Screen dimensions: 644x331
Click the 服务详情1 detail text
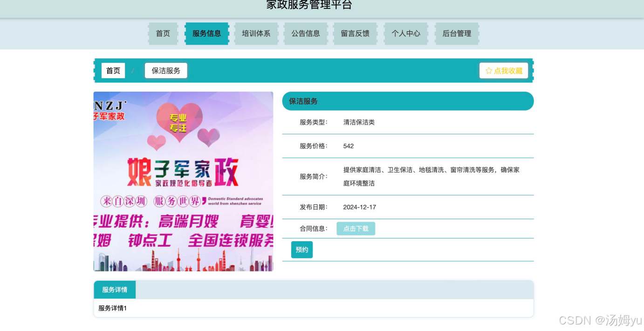[x=113, y=308]
